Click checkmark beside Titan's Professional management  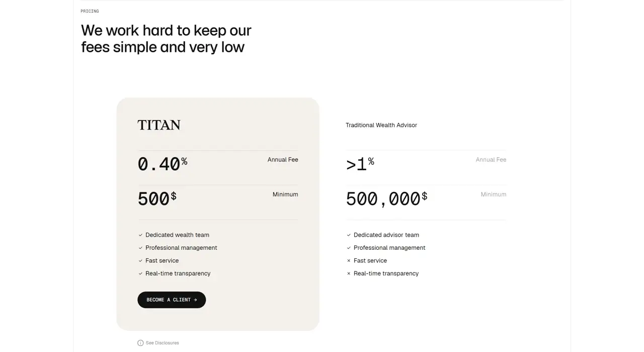point(140,248)
